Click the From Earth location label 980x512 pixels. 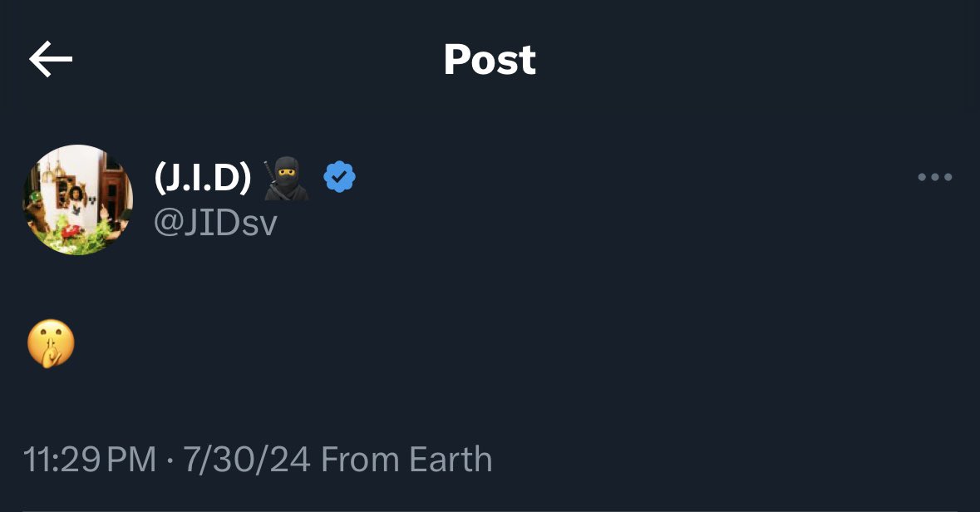(x=406, y=460)
